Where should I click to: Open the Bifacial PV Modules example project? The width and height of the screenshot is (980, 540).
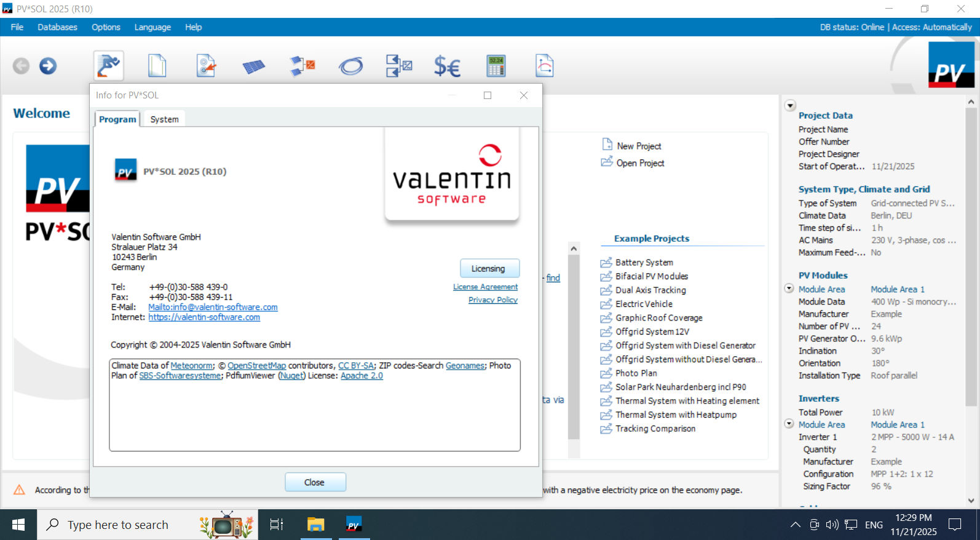point(644,277)
